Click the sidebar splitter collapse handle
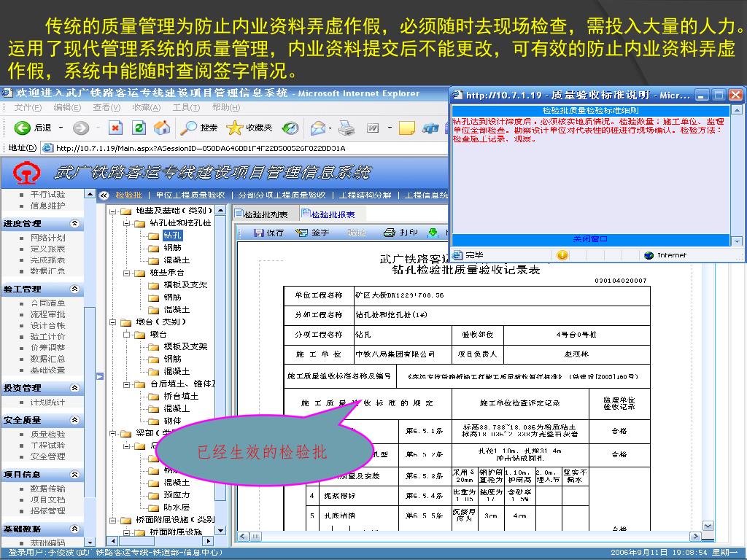This screenshot has width=747, height=560. 99,376
